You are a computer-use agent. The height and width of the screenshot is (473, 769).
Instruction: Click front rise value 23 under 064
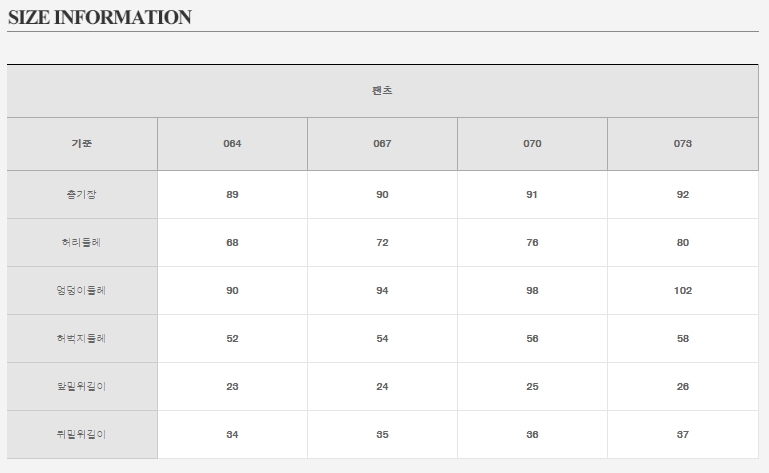point(232,387)
